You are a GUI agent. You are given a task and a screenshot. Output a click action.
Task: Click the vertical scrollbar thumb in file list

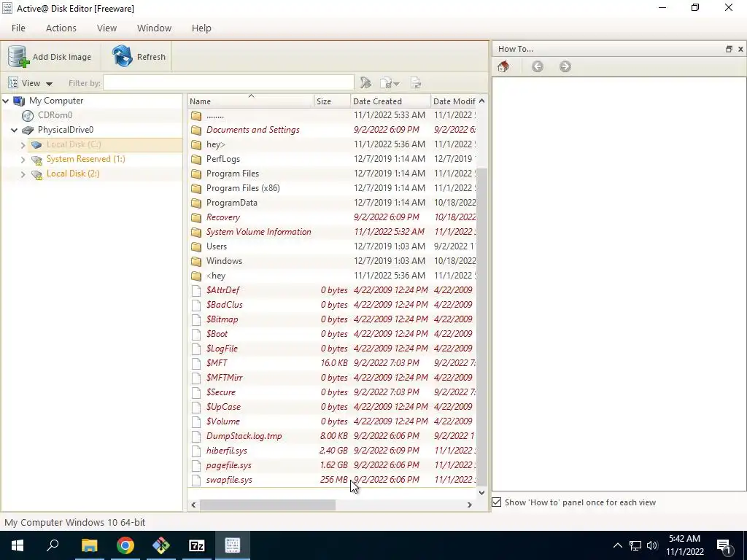pos(481,326)
